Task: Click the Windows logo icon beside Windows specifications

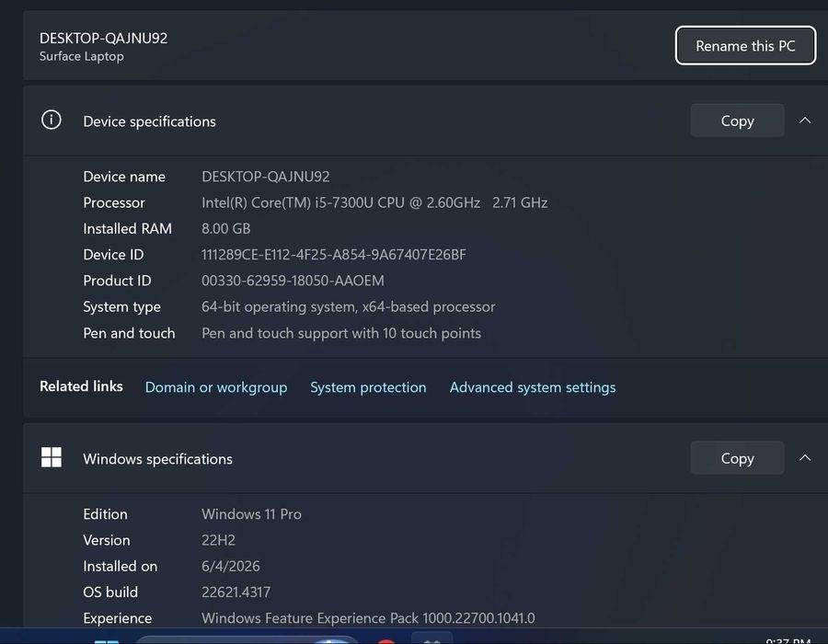Action: pos(52,457)
